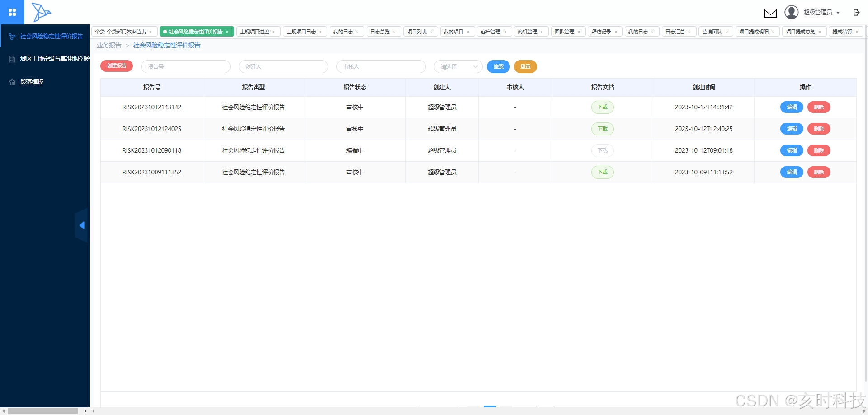The width and height of the screenshot is (868, 415).
Task: Open 城区土地定级与基准地价 sidebar menu item
Action: 45,59
